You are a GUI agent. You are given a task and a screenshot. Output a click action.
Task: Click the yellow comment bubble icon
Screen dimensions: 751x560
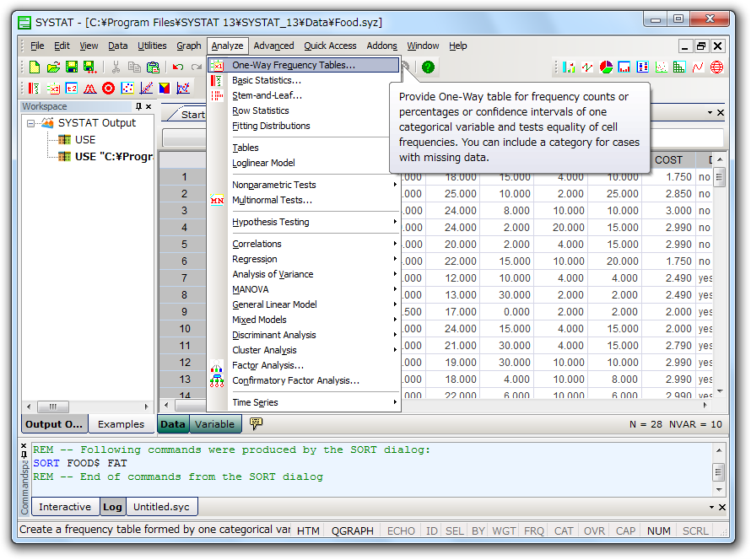pos(257,423)
